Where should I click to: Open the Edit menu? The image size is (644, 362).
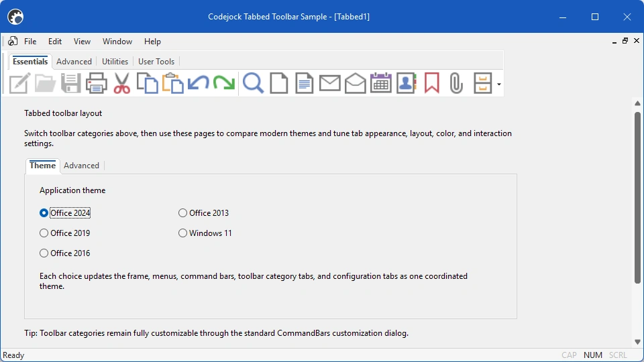tap(54, 42)
